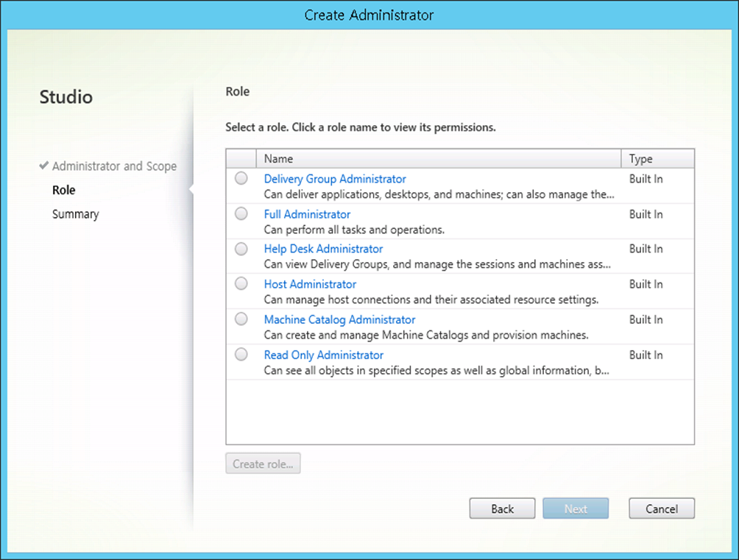This screenshot has height=560, width=739.
Task: Click Built In type for Host Administrator
Action: click(x=646, y=284)
